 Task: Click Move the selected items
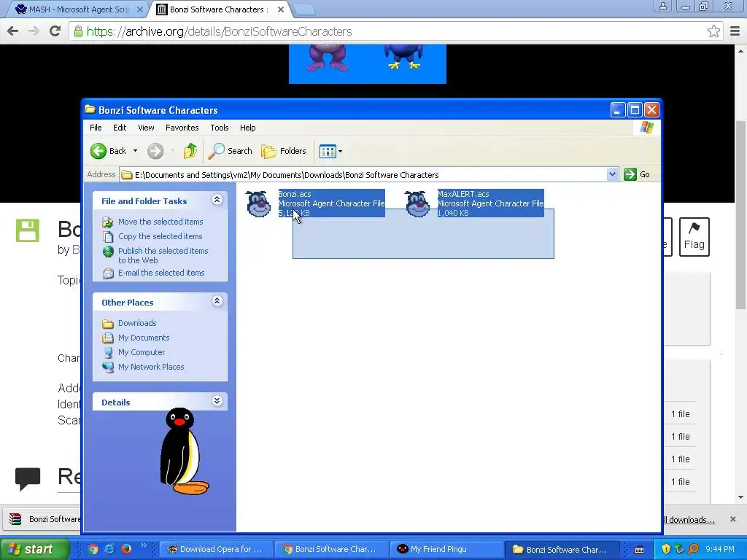click(x=160, y=222)
